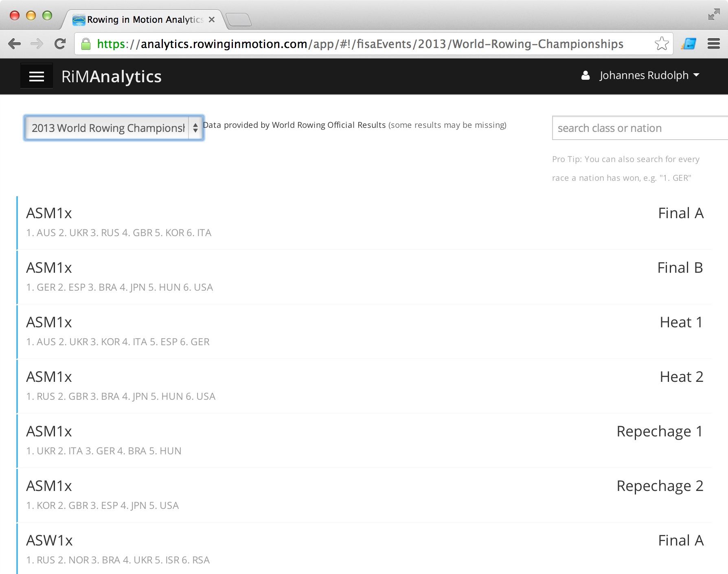
Task: Expand the Johannes Rudolph user menu
Action: [649, 75]
